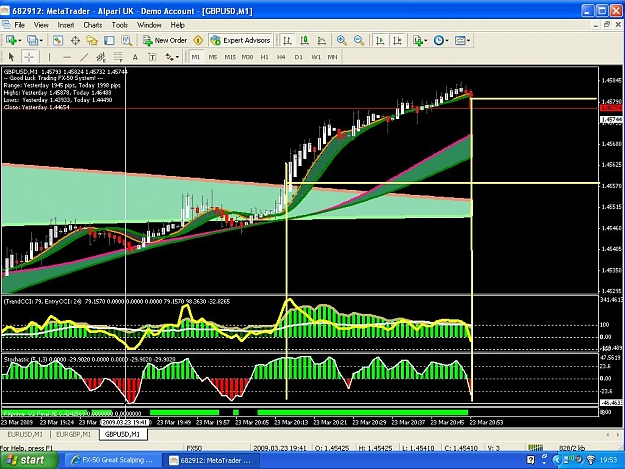This screenshot has height=469, width=625.
Task: Click the New Order button
Action: pyautogui.click(x=165, y=40)
